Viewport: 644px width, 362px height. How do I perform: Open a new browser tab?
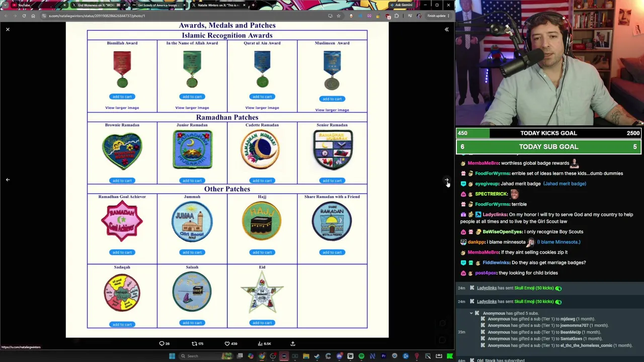253,5
